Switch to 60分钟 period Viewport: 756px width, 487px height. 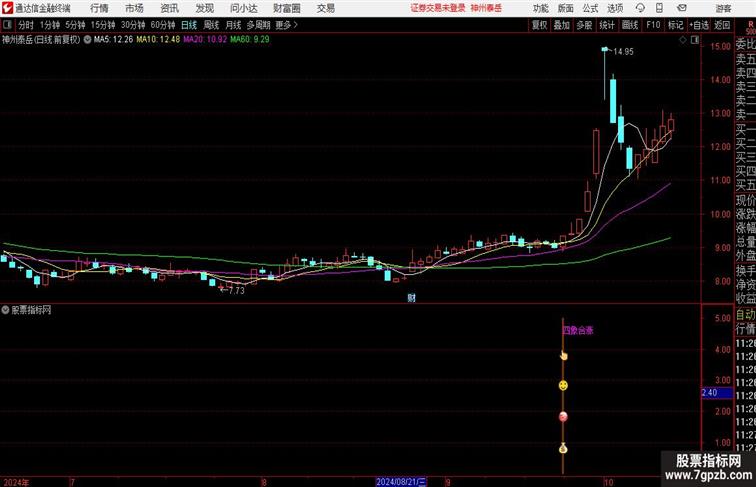point(163,25)
